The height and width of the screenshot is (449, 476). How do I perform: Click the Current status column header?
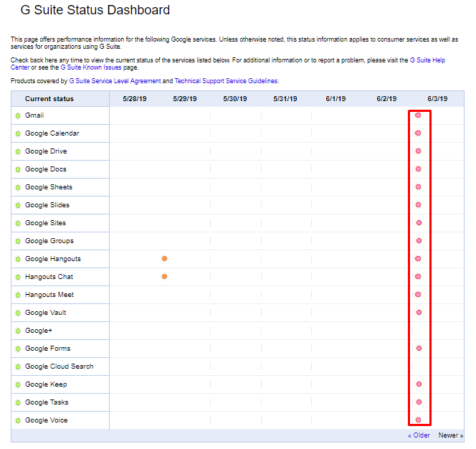tap(49, 99)
